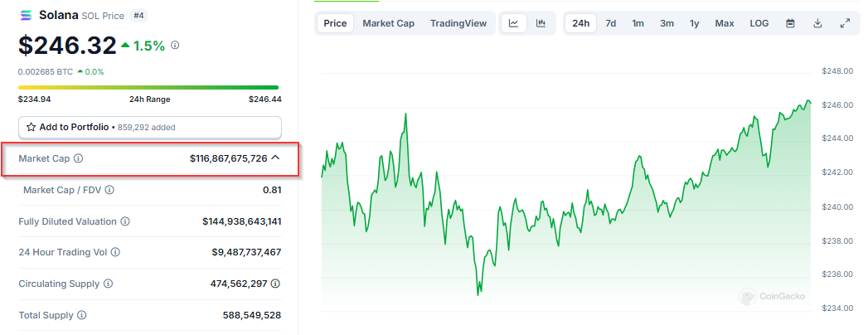Click the $234.00 axis label on chart
The height and width of the screenshot is (335, 868).
tap(836, 308)
